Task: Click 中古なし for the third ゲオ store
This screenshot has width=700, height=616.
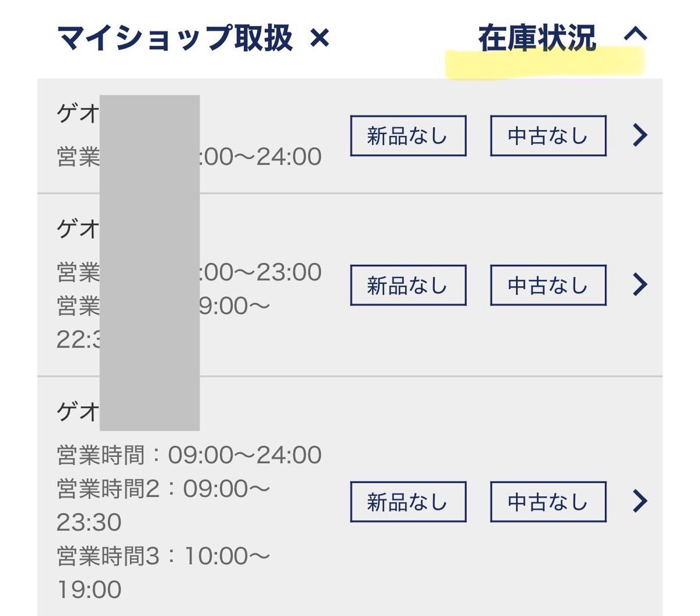Action: click(548, 502)
